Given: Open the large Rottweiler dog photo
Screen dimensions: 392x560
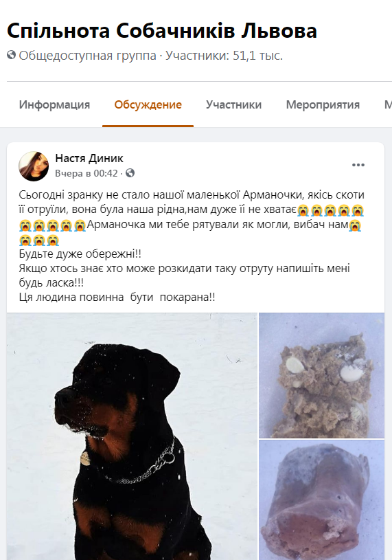Looking at the screenshot, I should pyautogui.click(x=132, y=436).
